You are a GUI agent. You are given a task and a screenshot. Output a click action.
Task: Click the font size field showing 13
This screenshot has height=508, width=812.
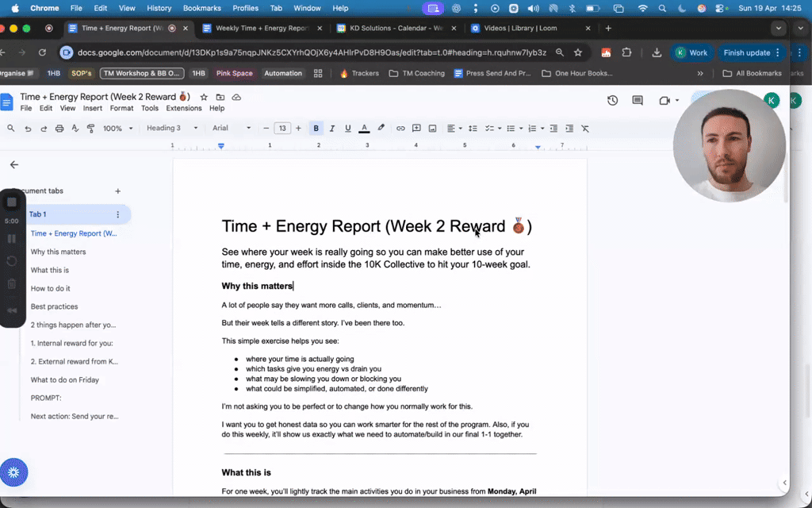282,129
